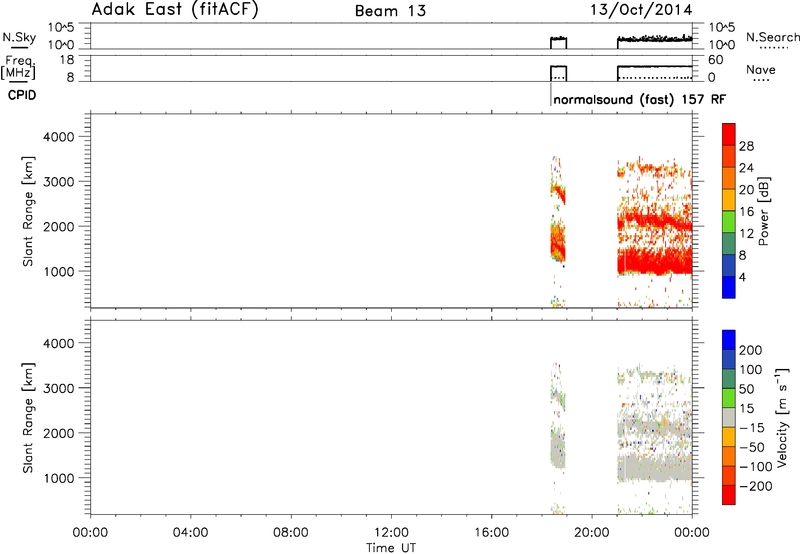The width and height of the screenshot is (800, 554).
Task: Click the '4000' label on power panel axis
Action: 59,137
